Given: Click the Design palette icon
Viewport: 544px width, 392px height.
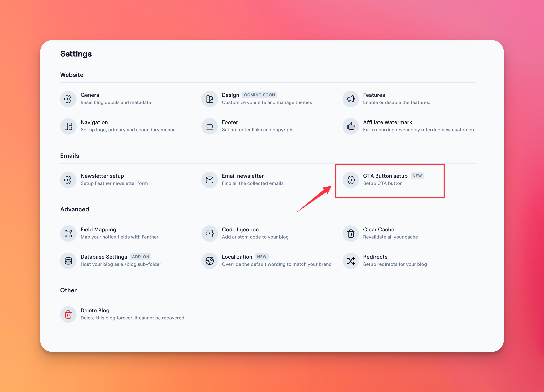Looking at the screenshot, I should 209,99.
